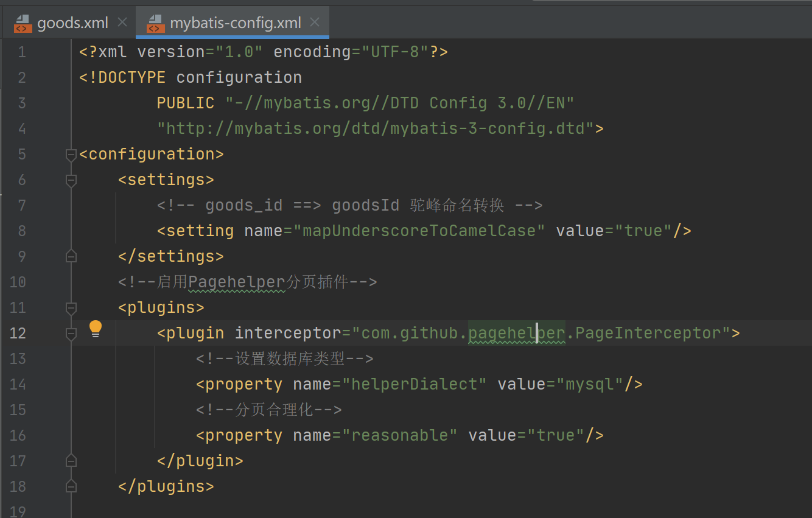Image resolution: width=812 pixels, height=518 pixels.
Task: Click the "helperDialect" property name
Action: pyautogui.click(x=415, y=385)
